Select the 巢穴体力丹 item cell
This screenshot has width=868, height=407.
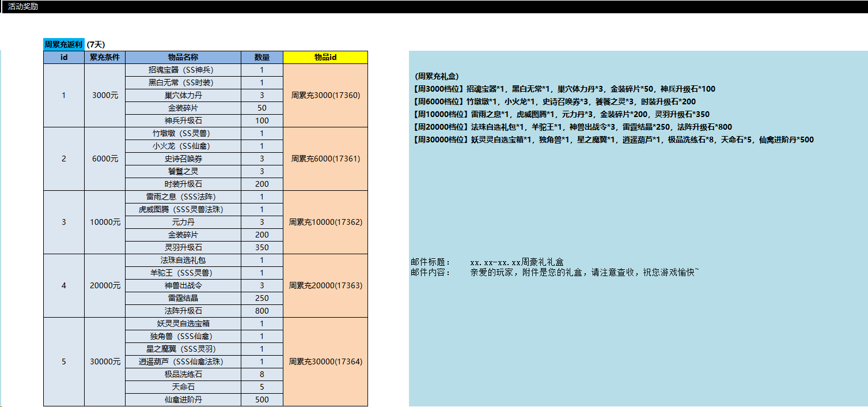183,95
